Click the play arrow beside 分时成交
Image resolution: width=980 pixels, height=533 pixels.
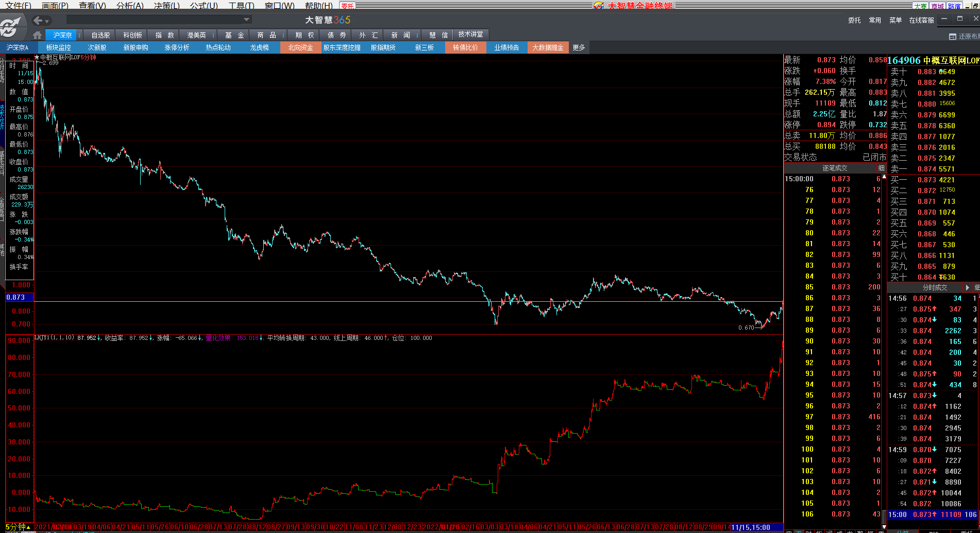[x=967, y=287]
